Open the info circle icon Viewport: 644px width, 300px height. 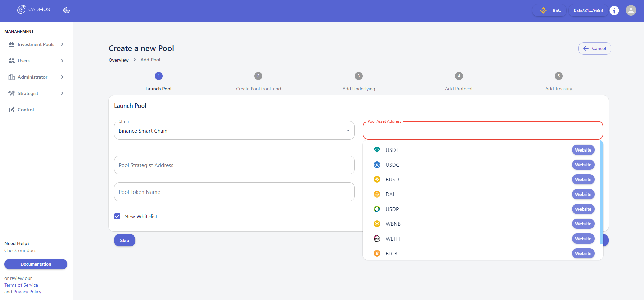(x=614, y=10)
